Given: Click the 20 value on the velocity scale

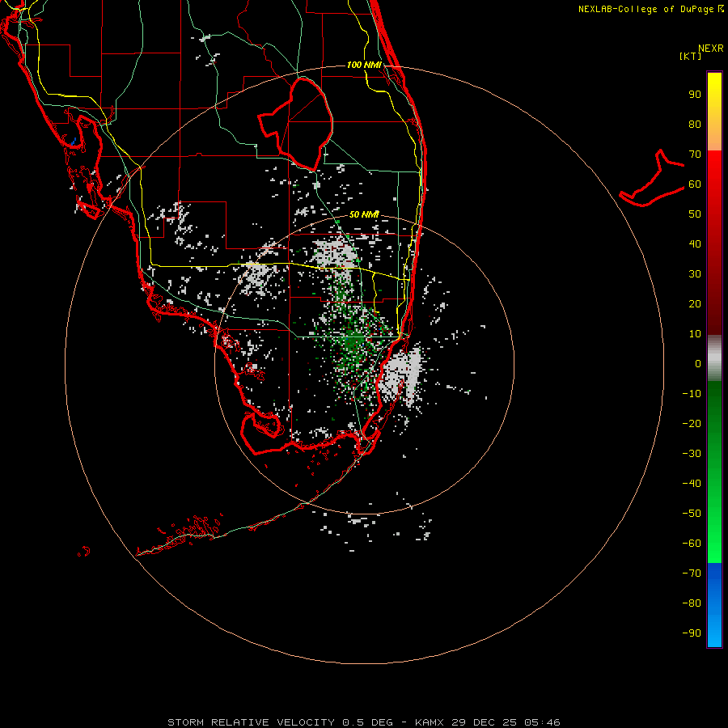Looking at the screenshot, I should 695,303.
